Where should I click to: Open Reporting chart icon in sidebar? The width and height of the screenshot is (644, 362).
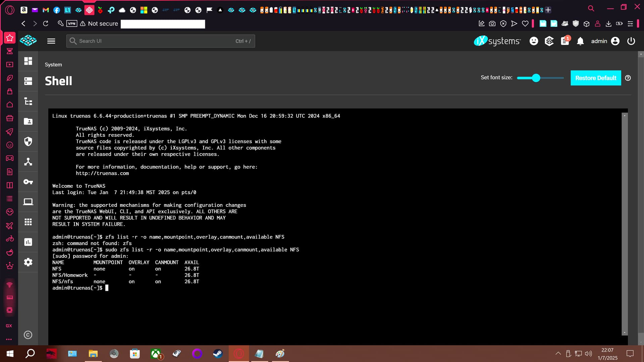[x=28, y=242]
